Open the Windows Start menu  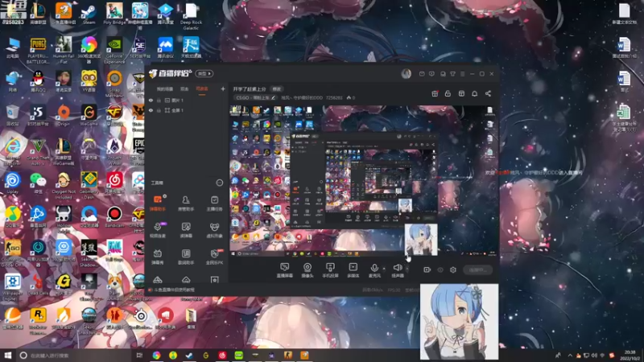tap(7, 356)
